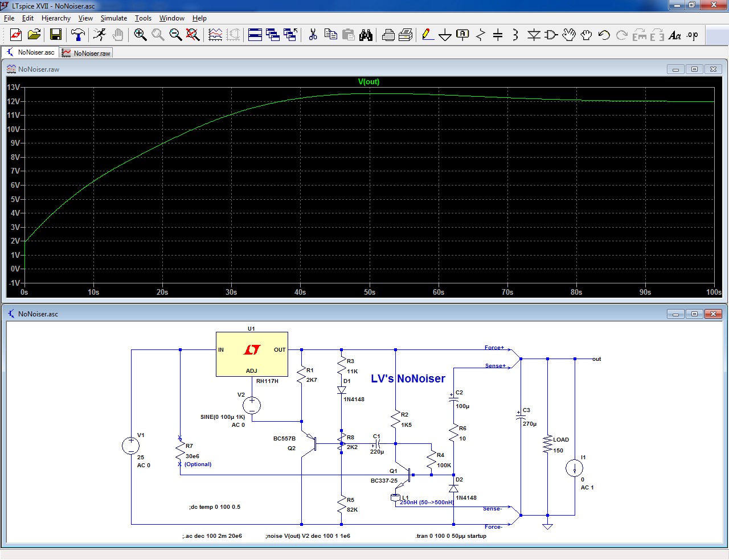Click the LOAD resistor label
729x560 pixels.
tap(561, 439)
